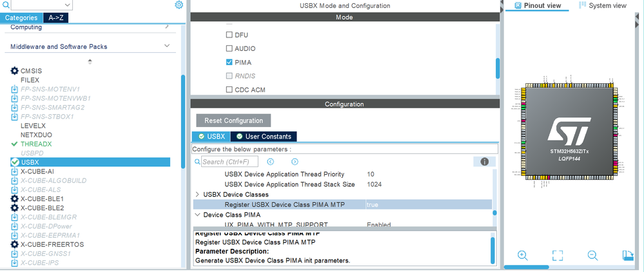Expand the Computing category
Image resolution: width=644 pixels, height=272 pixels.
167,26
